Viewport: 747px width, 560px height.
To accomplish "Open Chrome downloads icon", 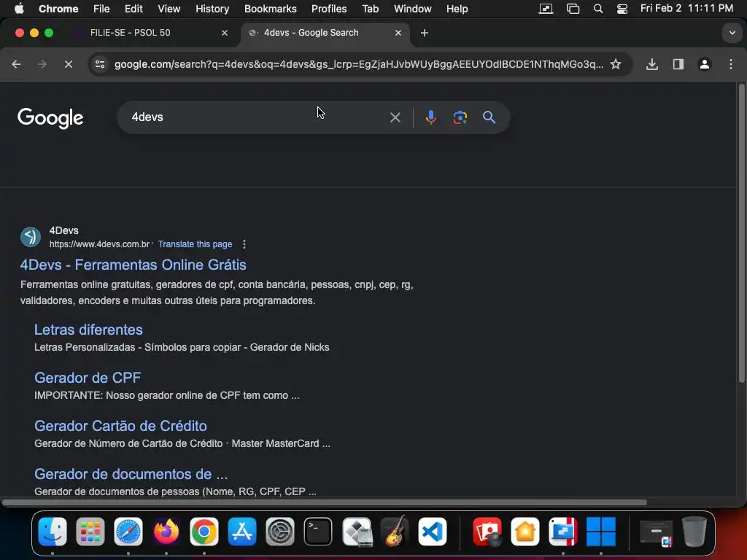I will click(x=651, y=64).
